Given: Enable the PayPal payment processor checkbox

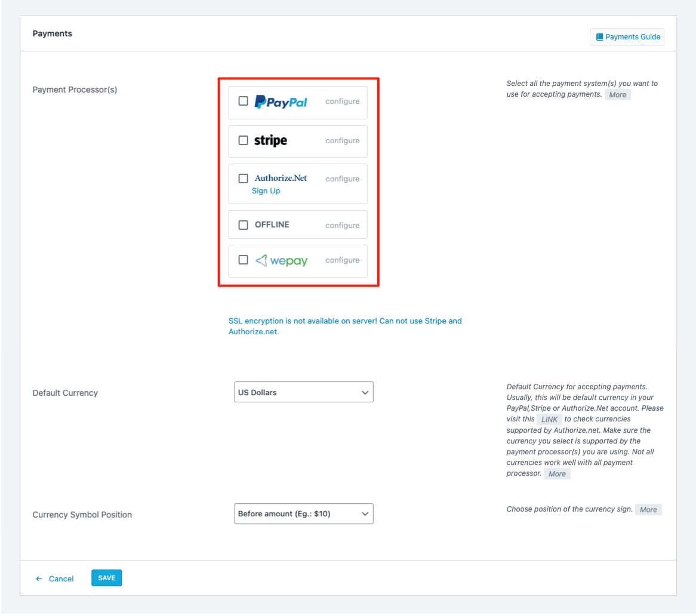Looking at the screenshot, I should pyautogui.click(x=243, y=101).
